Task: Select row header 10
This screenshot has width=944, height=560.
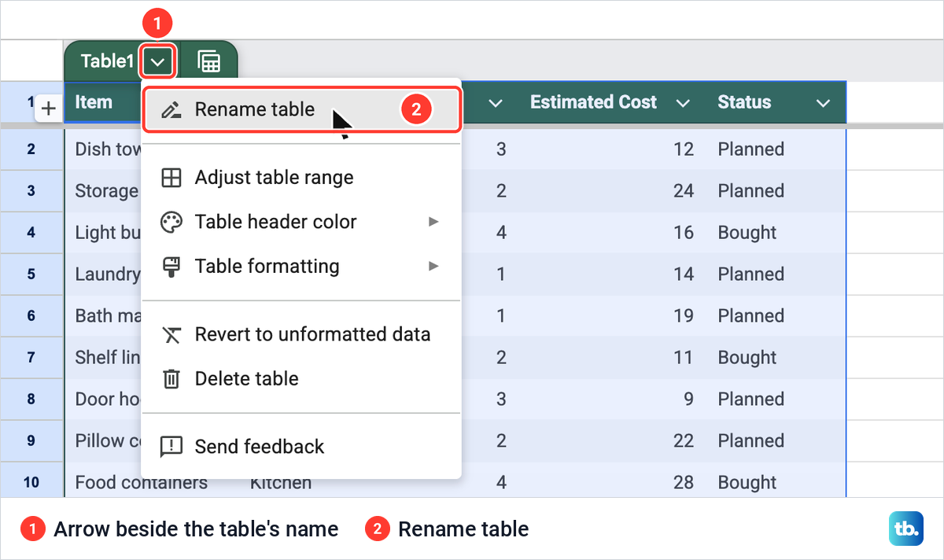Action: (x=31, y=481)
